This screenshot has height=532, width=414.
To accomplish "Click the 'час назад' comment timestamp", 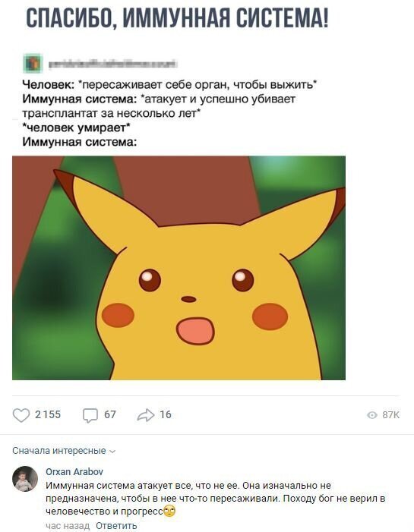I will pos(68,526).
